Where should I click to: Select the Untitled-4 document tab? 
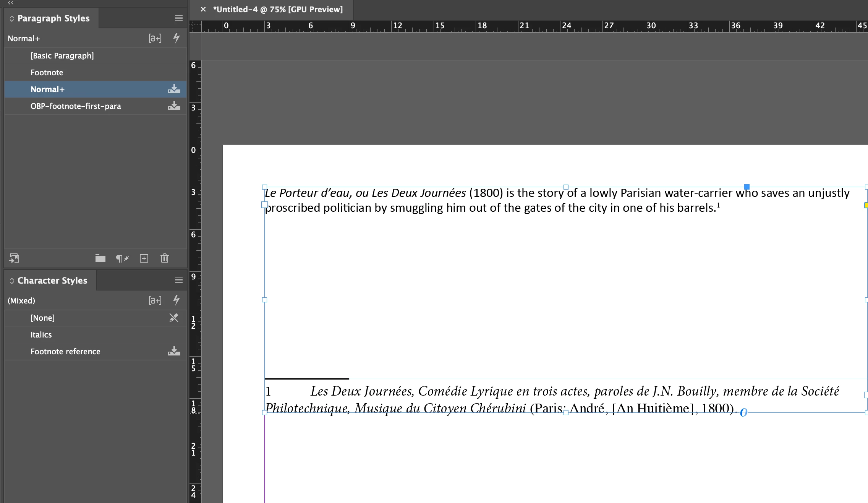click(x=278, y=10)
